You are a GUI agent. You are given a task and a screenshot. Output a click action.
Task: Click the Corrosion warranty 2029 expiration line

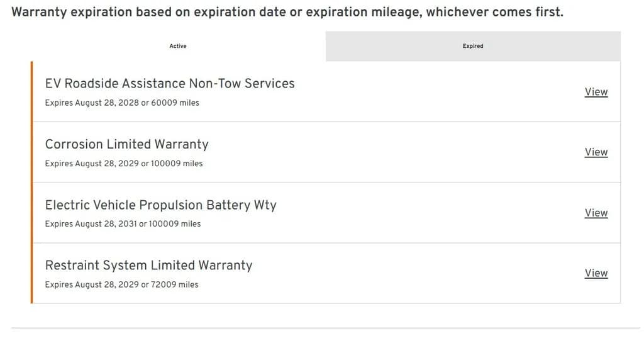[x=124, y=164]
